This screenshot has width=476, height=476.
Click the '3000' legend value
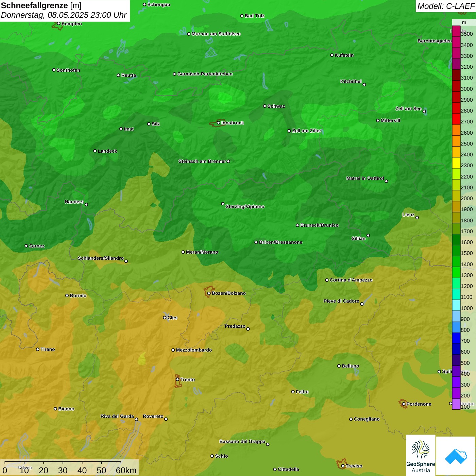(467, 89)
